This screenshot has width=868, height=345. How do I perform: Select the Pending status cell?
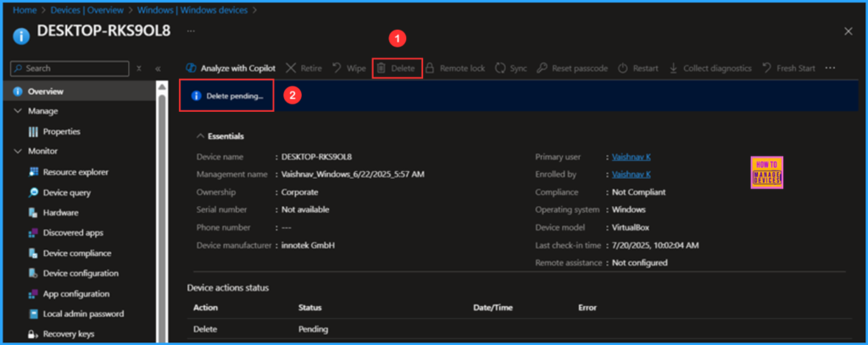pos(314,329)
